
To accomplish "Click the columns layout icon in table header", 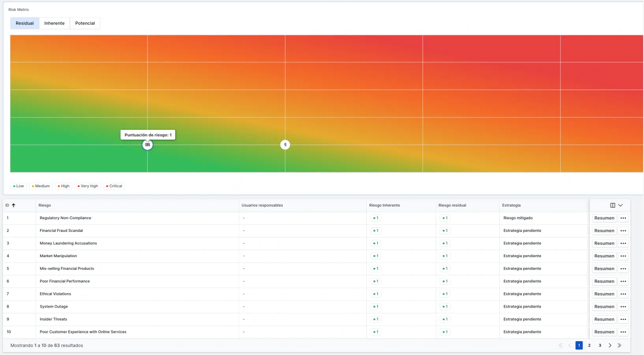I will 612,206.
